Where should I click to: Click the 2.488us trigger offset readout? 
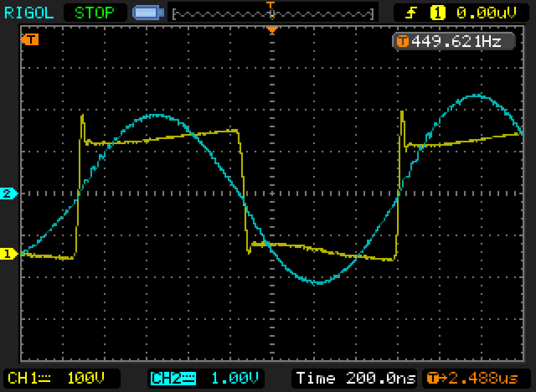[x=483, y=378]
